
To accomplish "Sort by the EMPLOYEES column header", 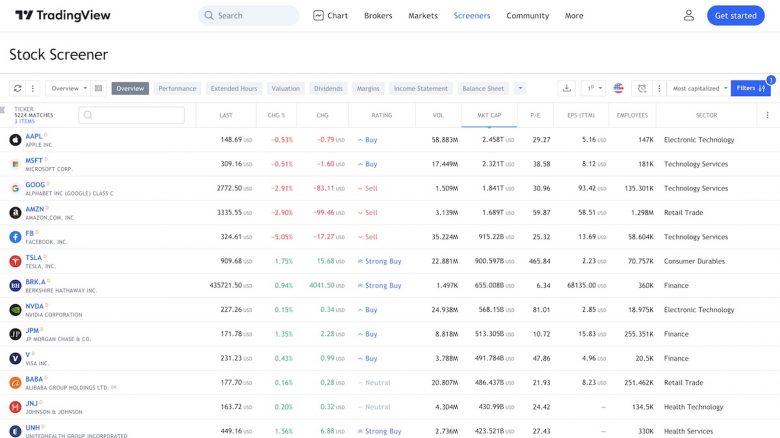I will 632,115.
